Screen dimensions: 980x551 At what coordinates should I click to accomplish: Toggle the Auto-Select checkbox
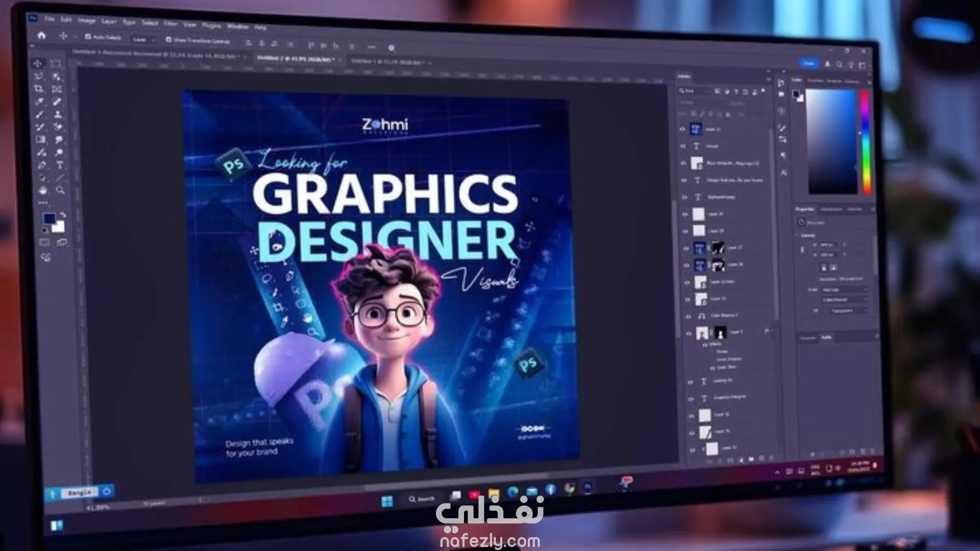tap(88, 37)
